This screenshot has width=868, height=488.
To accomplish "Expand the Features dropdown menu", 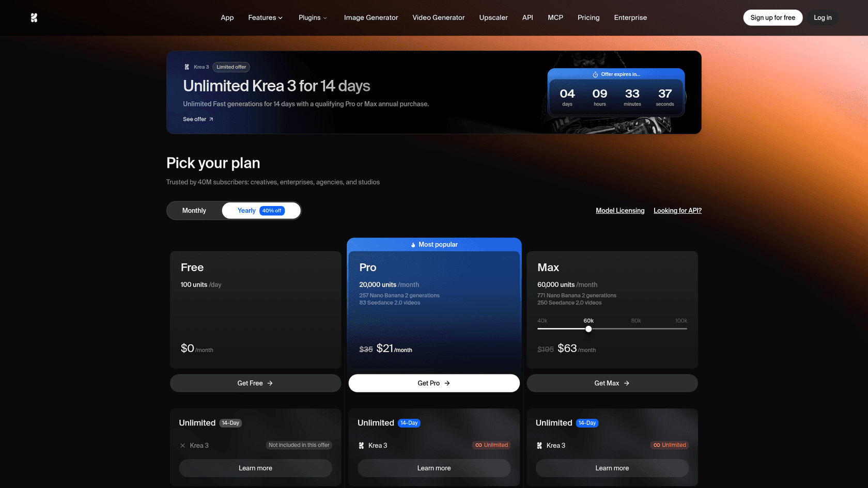I will click(x=265, y=18).
